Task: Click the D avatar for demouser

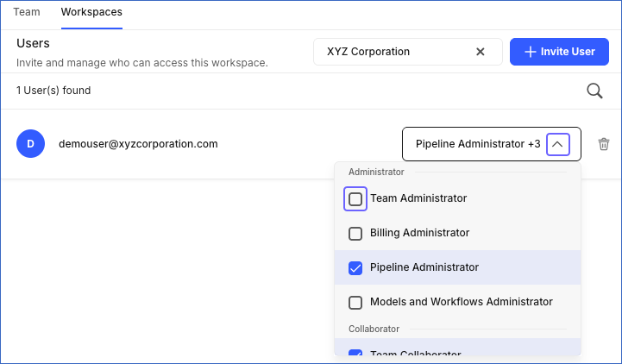Action: (30, 143)
